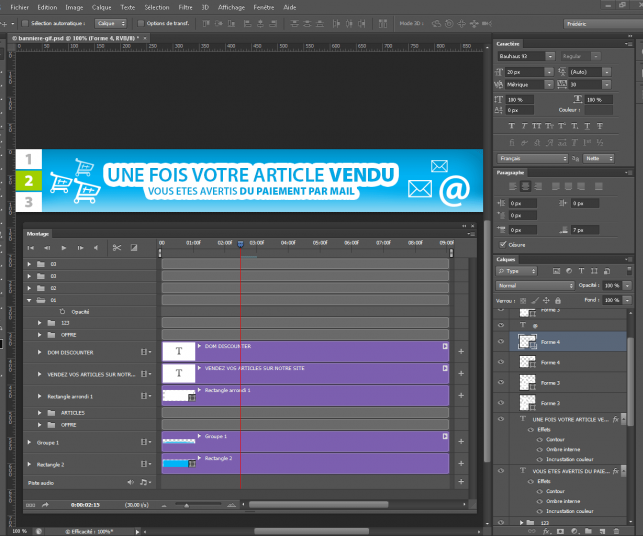This screenshot has width=643, height=536.
Task: Go to the first frame in timeline
Action: coord(31,248)
